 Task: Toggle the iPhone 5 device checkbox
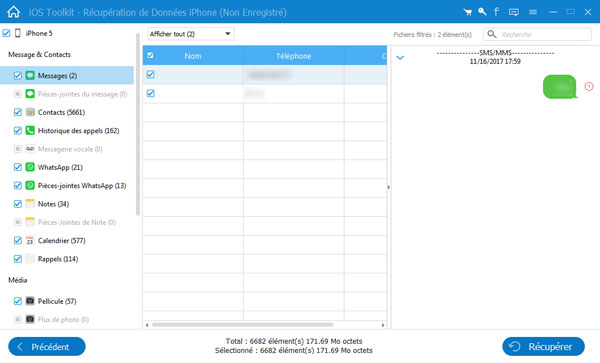point(6,33)
